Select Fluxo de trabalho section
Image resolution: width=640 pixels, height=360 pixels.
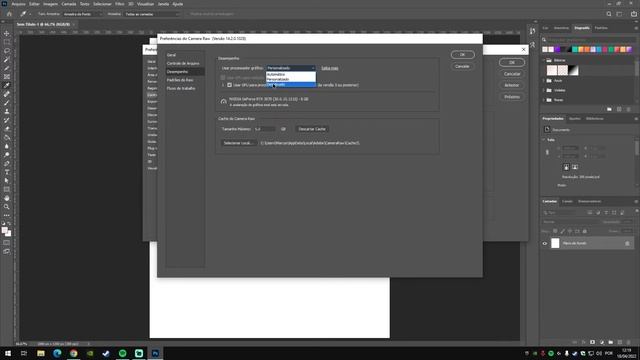click(181, 88)
